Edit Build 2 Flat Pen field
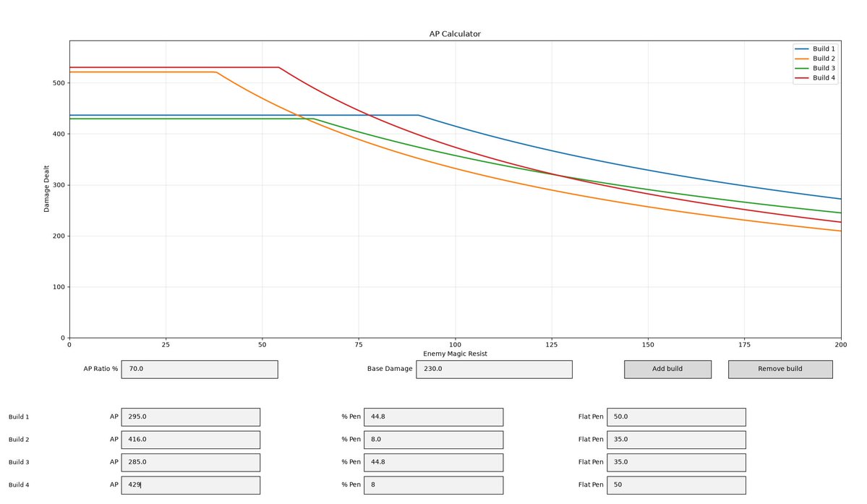Image resolution: width=867 pixels, height=504 pixels. 676,440
